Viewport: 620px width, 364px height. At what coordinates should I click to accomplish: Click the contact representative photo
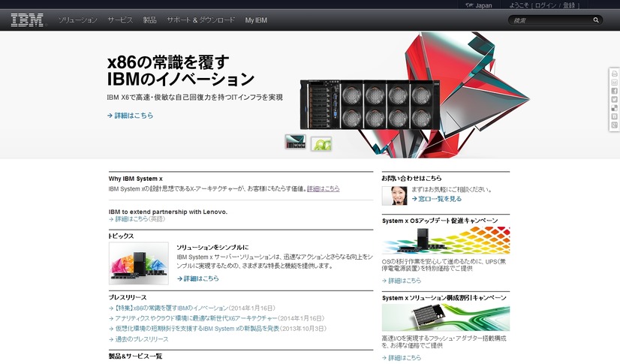pos(394,196)
